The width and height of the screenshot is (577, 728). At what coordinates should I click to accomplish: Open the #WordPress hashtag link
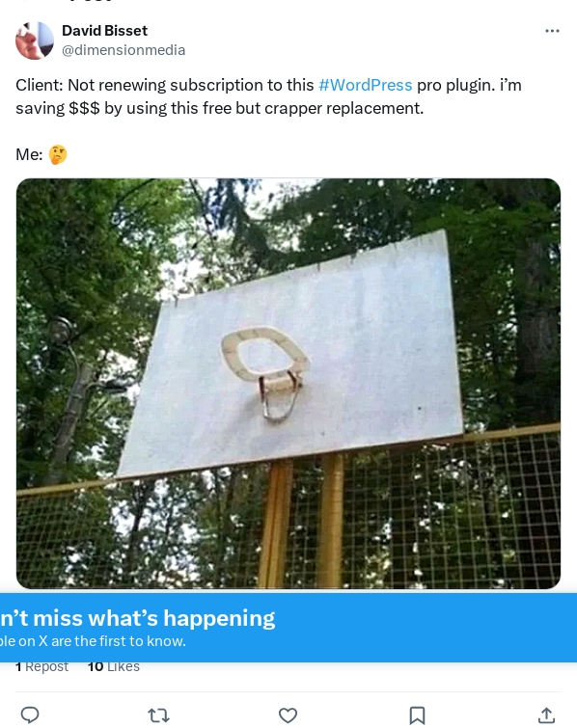point(365,85)
